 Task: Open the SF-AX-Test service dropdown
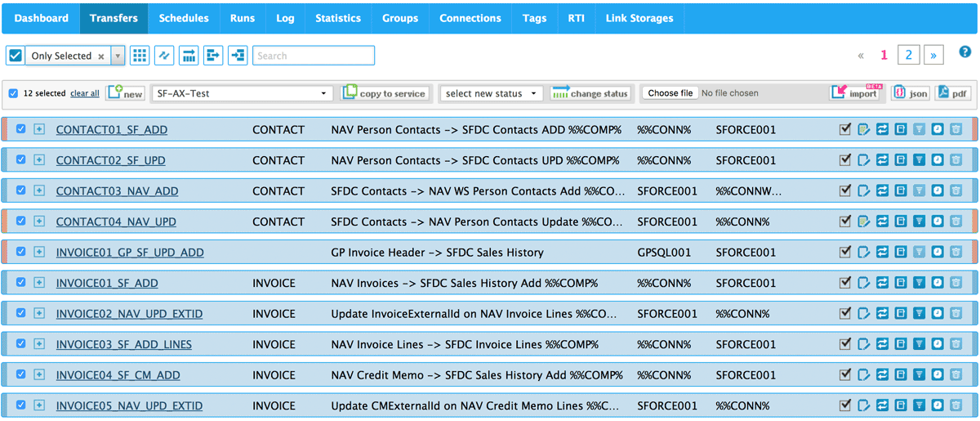coord(241,93)
